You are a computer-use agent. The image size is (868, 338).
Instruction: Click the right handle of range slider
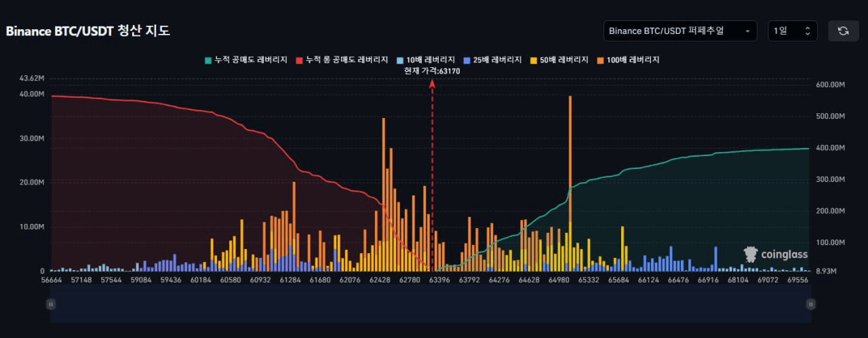point(810,305)
